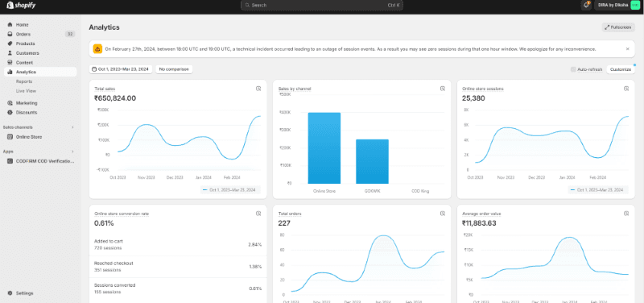
Task: Click the warning icon in the incident banner
Action: click(97, 49)
